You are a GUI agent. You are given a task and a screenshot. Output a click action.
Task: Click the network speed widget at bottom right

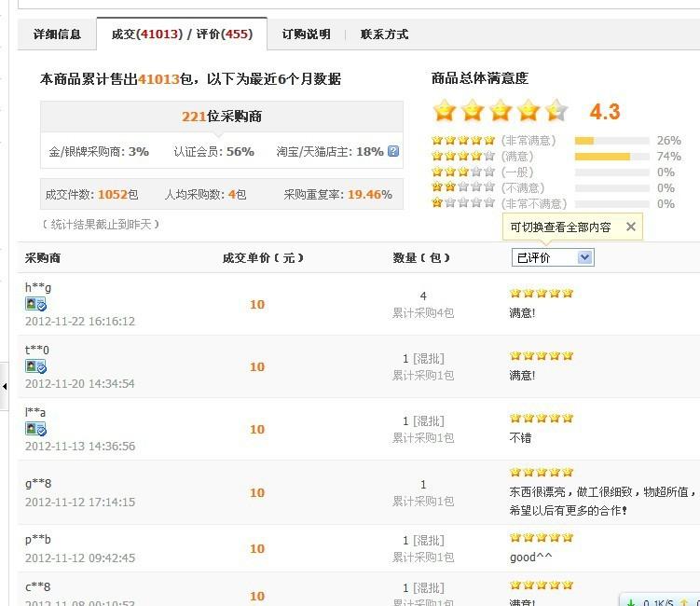pyautogui.click(x=661, y=600)
